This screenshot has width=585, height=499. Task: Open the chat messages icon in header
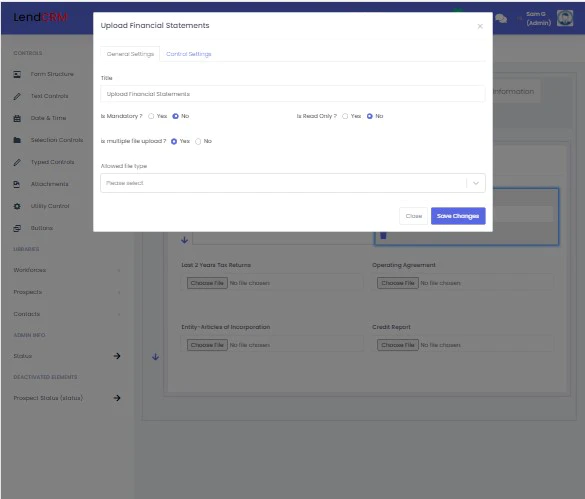coord(501,18)
